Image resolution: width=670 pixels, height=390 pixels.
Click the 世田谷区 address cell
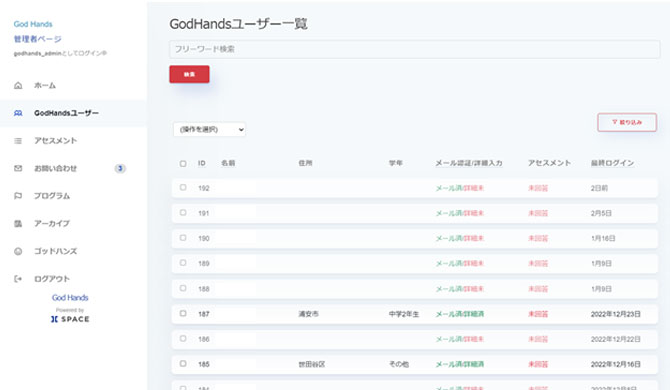(x=312, y=364)
